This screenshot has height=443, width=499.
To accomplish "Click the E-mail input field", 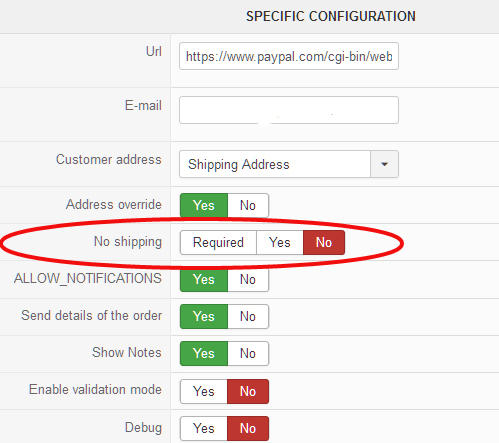I will tap(289, 110).
